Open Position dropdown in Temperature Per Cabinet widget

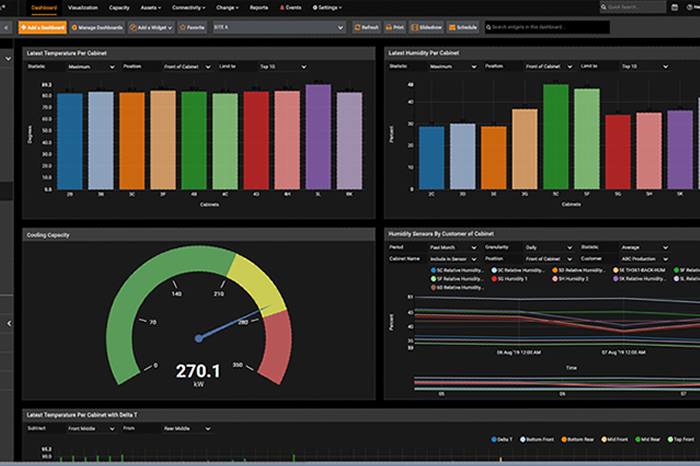pyautogui.click(x=188, y=67)
